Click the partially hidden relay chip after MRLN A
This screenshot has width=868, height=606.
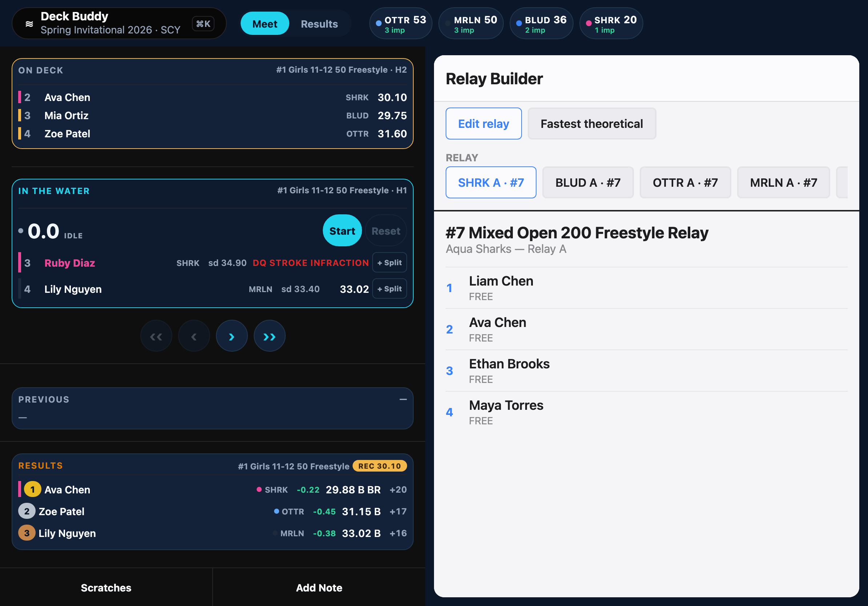pyautogui.click(x=842, y=182)
